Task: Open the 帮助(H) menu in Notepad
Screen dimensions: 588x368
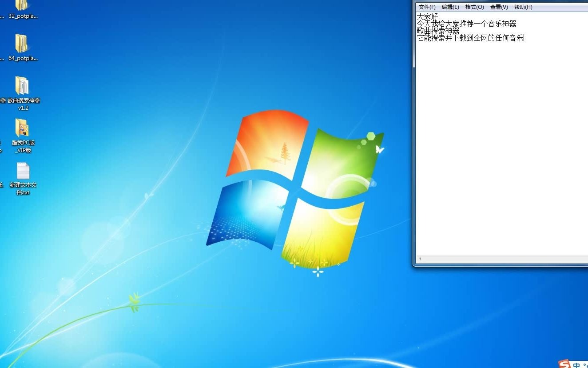Action: [523, 7]
